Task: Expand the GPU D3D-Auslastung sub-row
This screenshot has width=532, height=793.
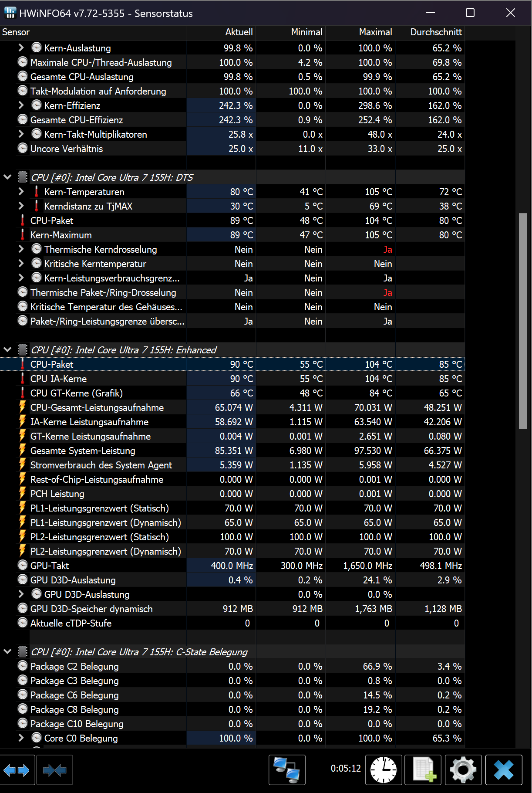Action: [x=21, y=594]
